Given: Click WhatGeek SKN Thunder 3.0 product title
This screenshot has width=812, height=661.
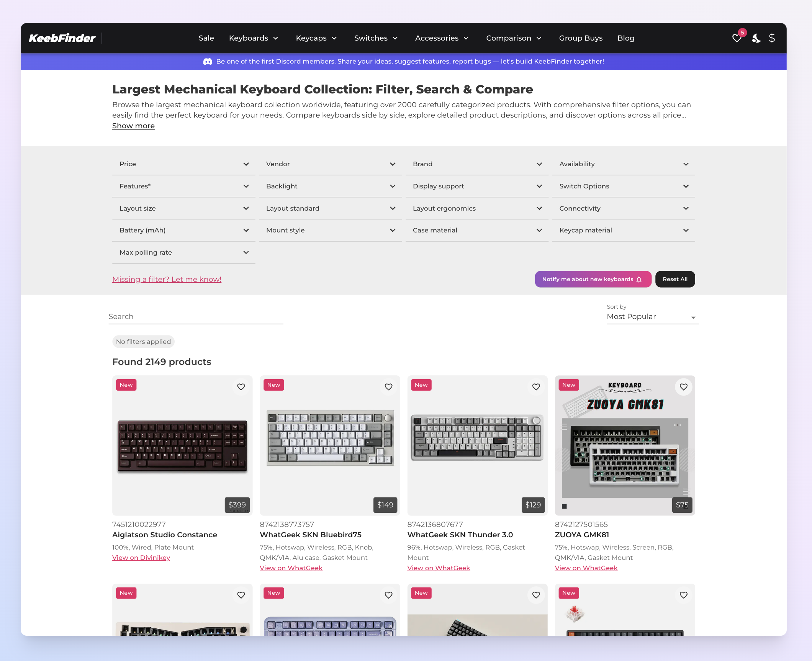Looking at the screenshot, I should (x=460, y=535).
